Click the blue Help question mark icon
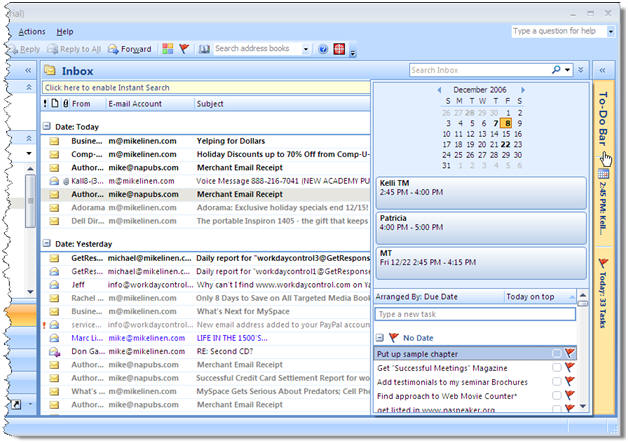 323,49
